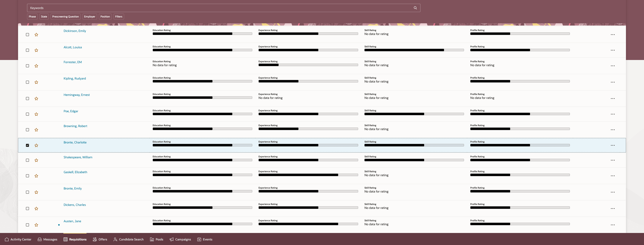The height and width of the screenshot is (245, 644).
Task: Switch to Candidate Search tab
Action: 128,239
